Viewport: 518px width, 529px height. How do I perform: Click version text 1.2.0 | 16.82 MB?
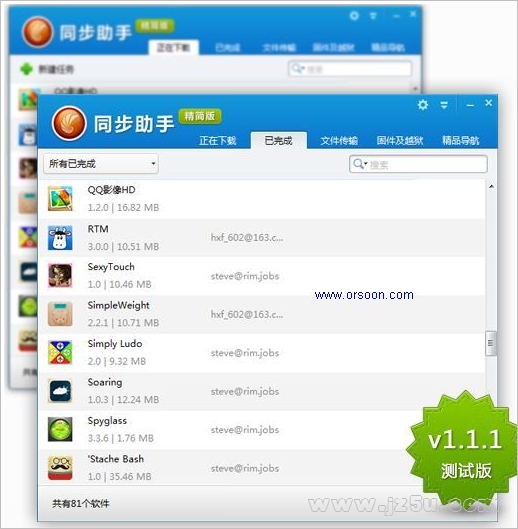(123, 207)
